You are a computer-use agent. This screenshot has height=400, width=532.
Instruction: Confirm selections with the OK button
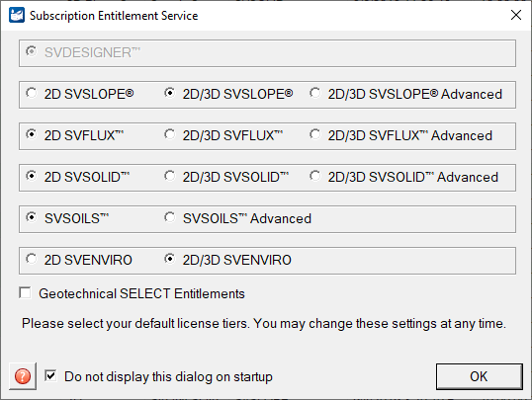[479, 376]
